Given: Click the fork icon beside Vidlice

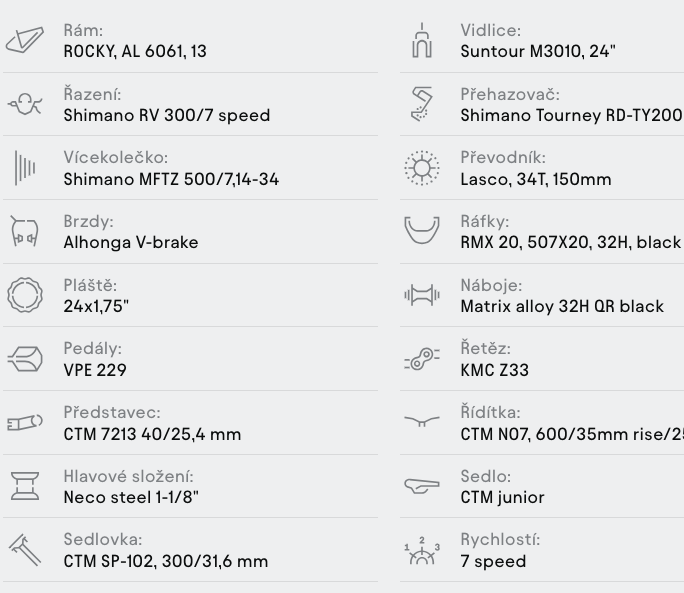Looking at the screenshot, I should point(422,41).
